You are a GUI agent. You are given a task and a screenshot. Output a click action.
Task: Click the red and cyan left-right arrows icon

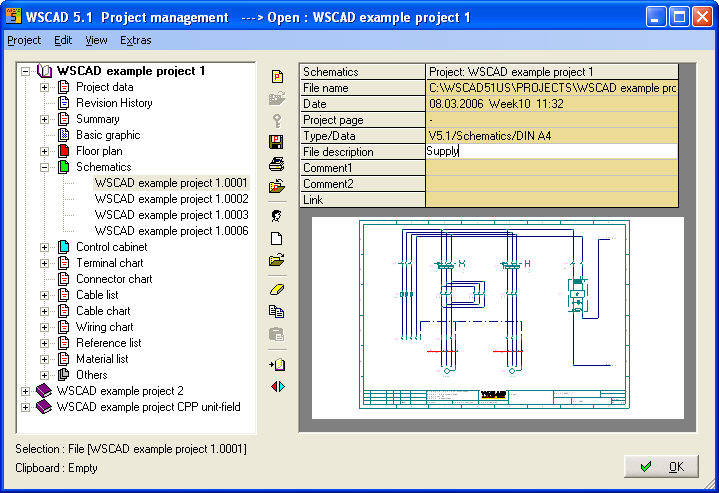tap(277, 387)
